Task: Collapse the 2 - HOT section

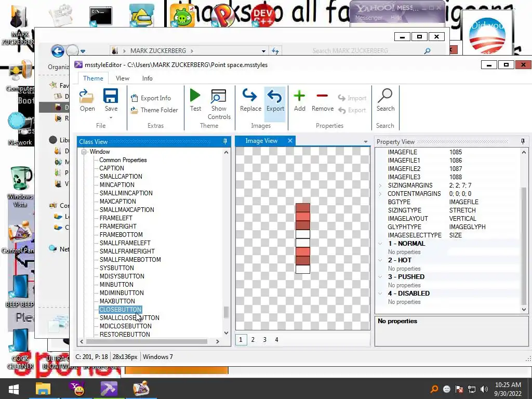Action: tap(380, 260)
